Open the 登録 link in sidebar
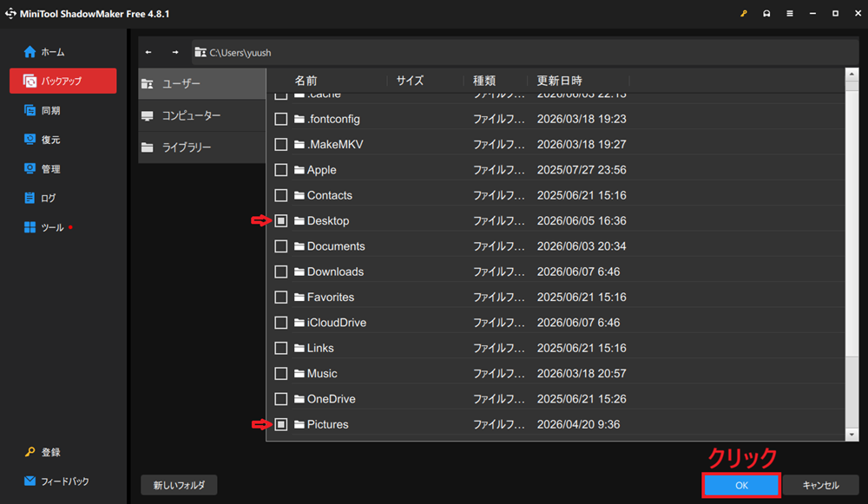 (50, 453)
